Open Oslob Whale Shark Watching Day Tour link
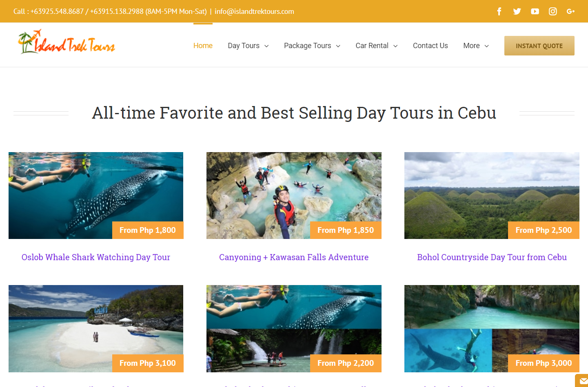Image resolution: width=588 pixels, height=387 pixels. tap(96, 257)
